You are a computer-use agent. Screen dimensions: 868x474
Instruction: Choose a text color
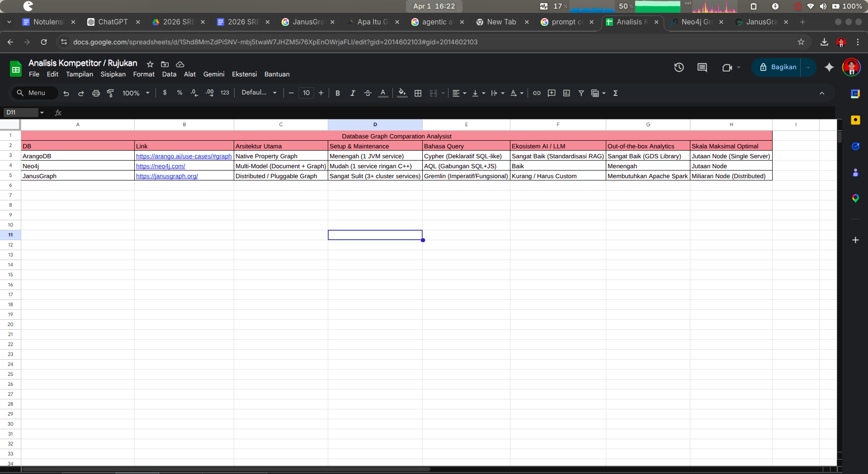pos(383,93)
